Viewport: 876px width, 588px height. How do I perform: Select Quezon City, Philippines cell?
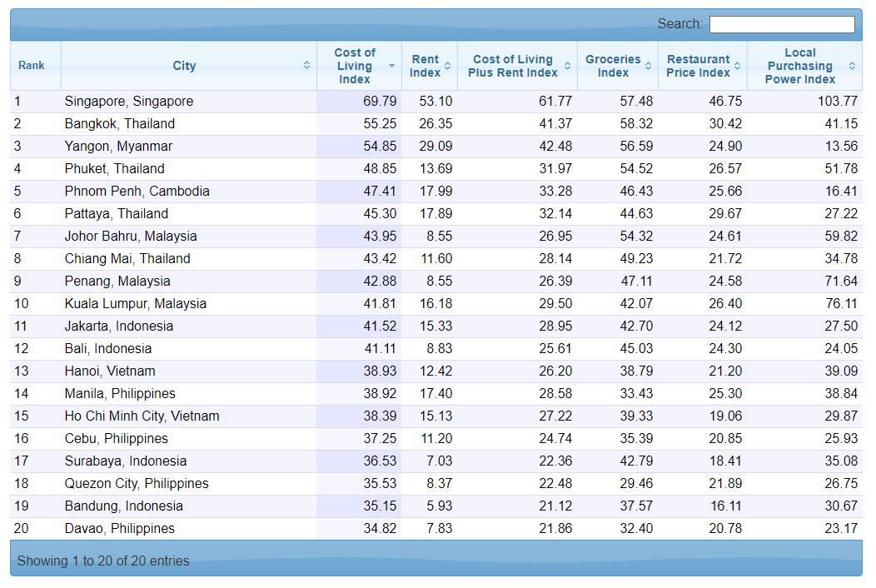[x=189, y=484]
